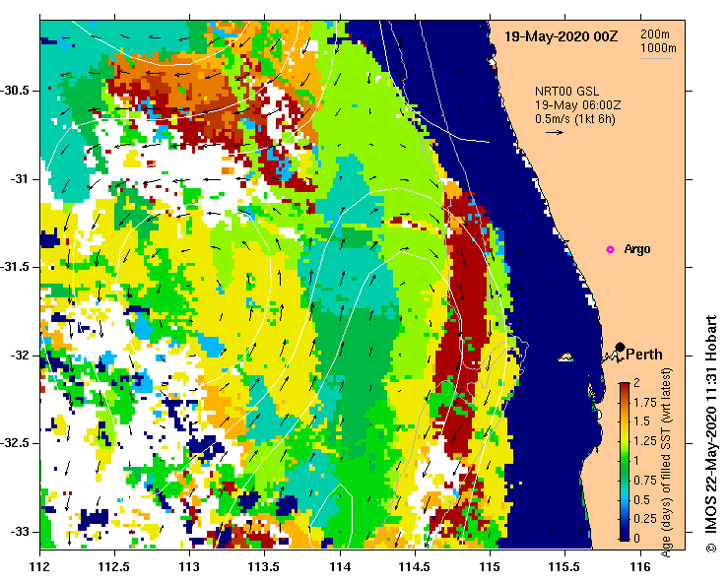Click the longitude axis label '115'

pyautogui.click(x=490, y=567)
